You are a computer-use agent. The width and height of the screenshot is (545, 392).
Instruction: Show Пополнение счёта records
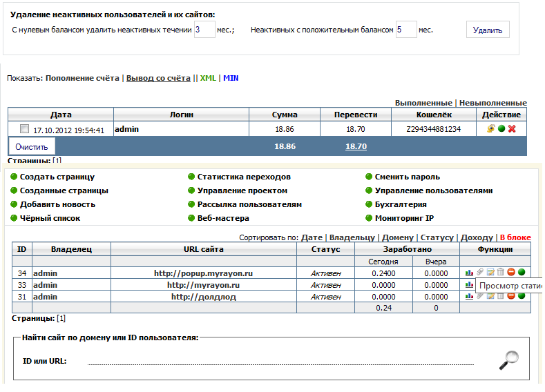[82, 78]
